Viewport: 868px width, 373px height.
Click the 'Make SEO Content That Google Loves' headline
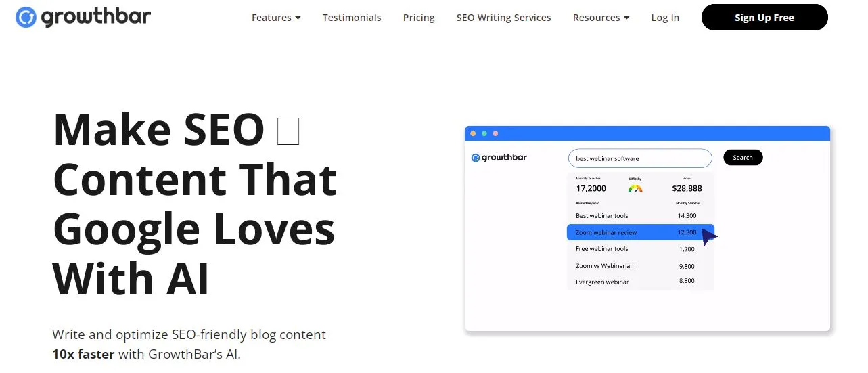click(x=195, y=204)
